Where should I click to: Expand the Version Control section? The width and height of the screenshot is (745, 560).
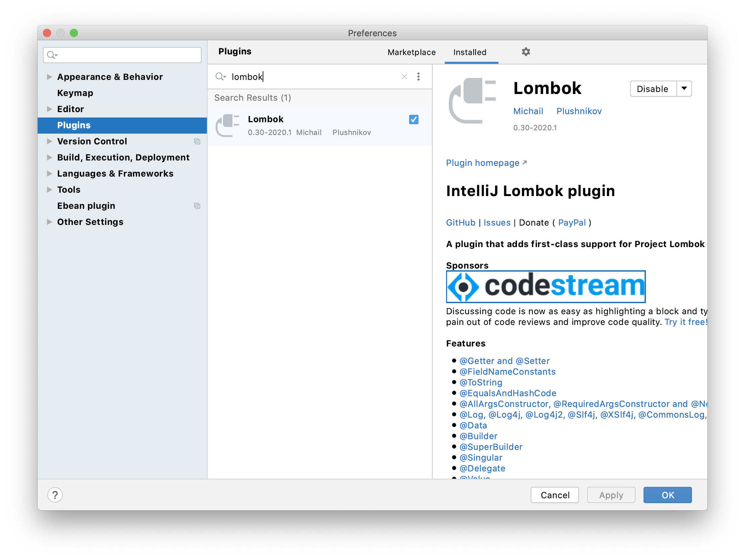(49, 141)
